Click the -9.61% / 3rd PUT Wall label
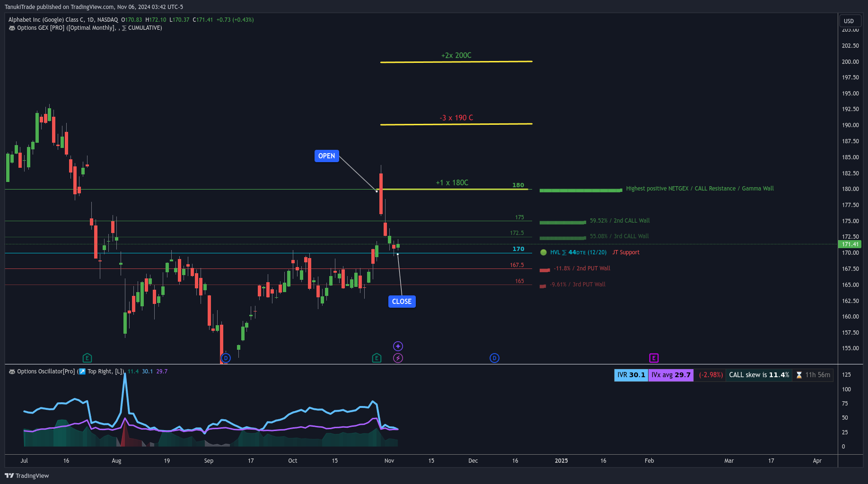The image size is (868, 484). (578, 285)
